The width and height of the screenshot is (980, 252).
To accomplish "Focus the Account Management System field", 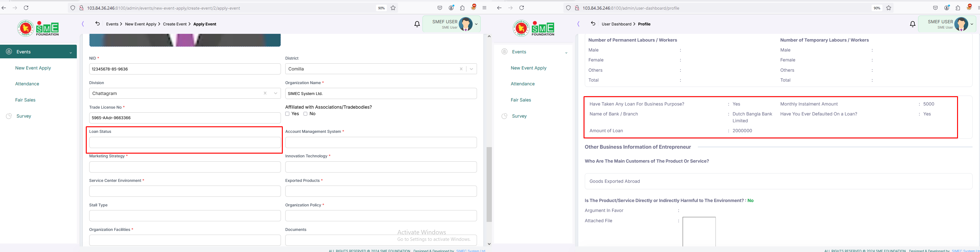I will (381, 142).
